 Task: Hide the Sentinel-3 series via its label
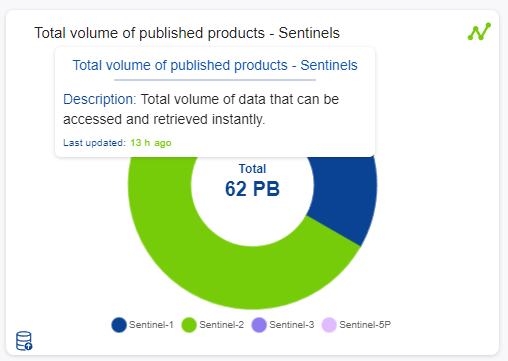pyautogui.click(x=292, y=325)
